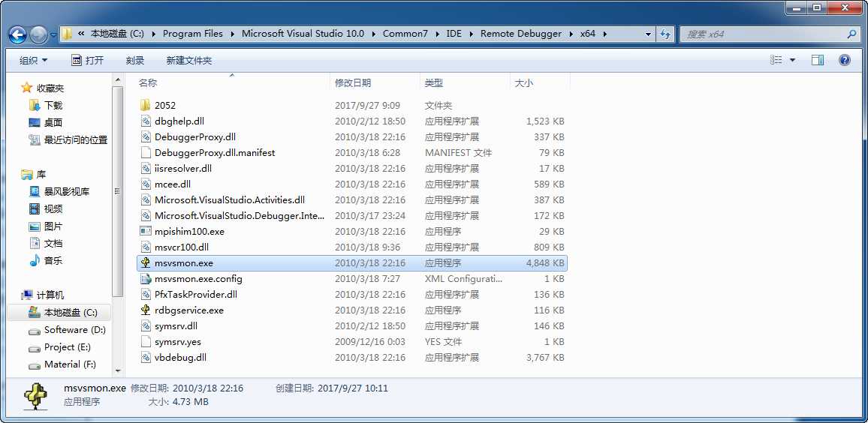Open Softeware (D:) drive
Screen dimensions: 868x423
click(75, 329)
